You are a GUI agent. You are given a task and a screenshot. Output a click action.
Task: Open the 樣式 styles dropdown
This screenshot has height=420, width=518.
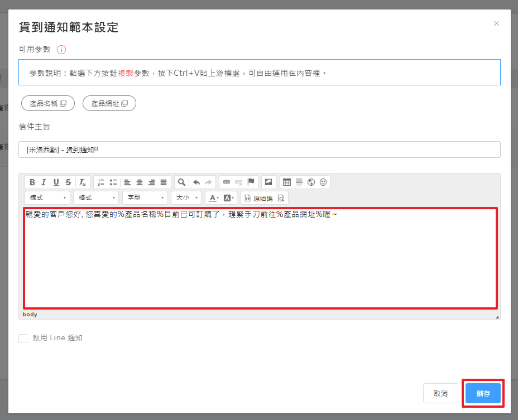[47, 198]
